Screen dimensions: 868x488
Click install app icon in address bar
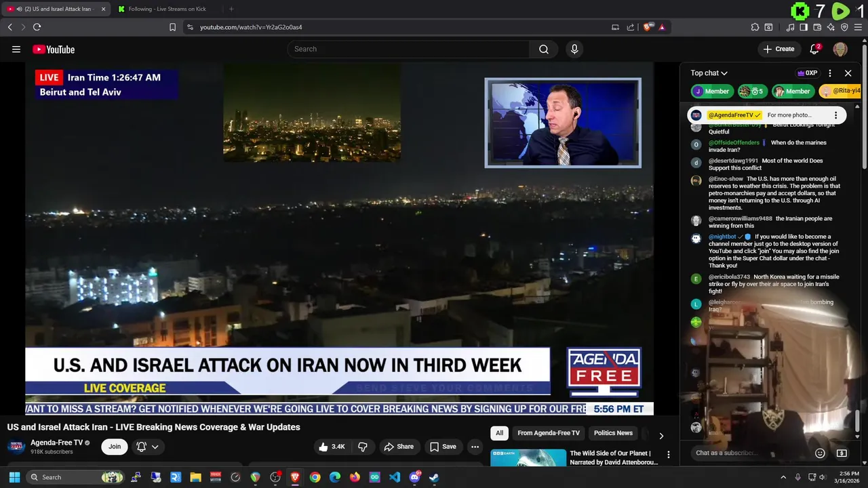[615, 27]
